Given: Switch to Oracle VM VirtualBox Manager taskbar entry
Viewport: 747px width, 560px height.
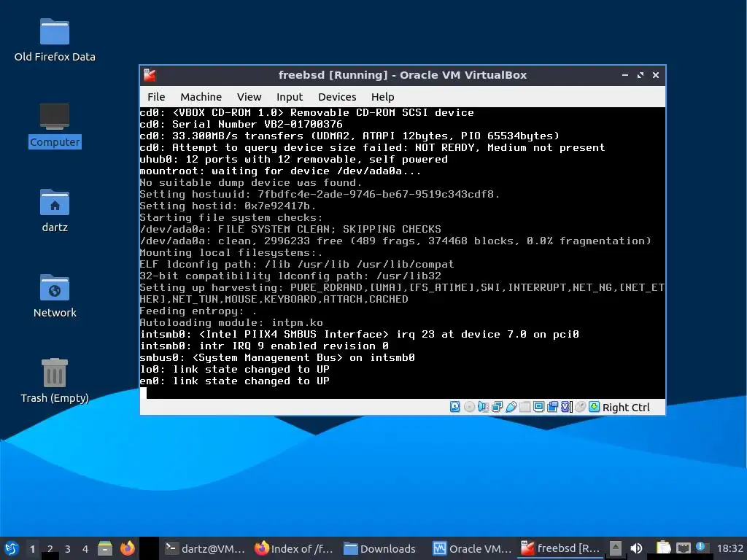Looking at the screenshot, I should (x=472, y=548).
